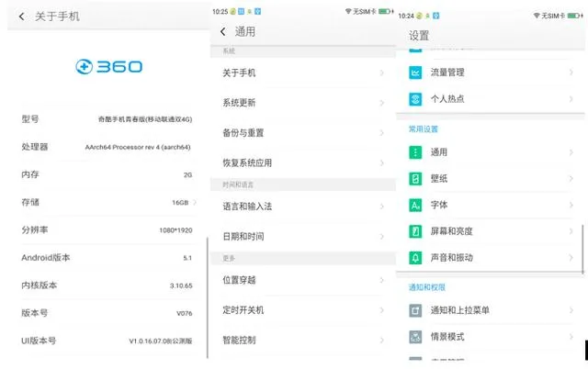Select the 内核版本 3.10.65 value
The image size is (588, 369).
[181, 285]
